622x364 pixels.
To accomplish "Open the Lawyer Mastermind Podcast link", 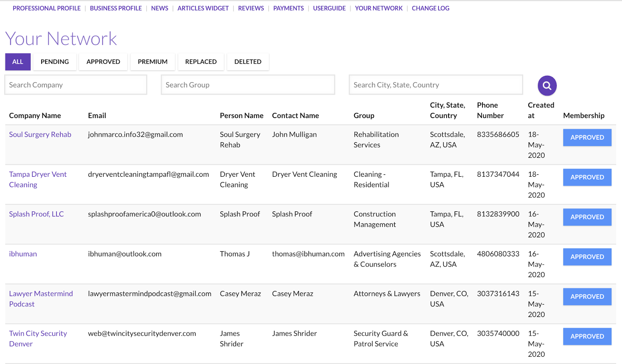I will (41, 299).
